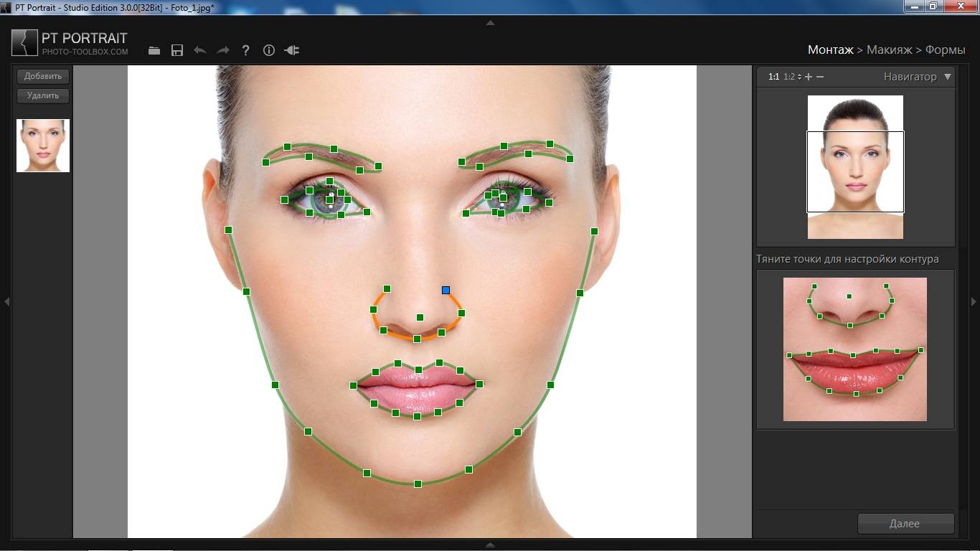The width and height of the screenshot is (980, 551).
Task: Collapse the right side panel arrow
Action: click(974, 302)
